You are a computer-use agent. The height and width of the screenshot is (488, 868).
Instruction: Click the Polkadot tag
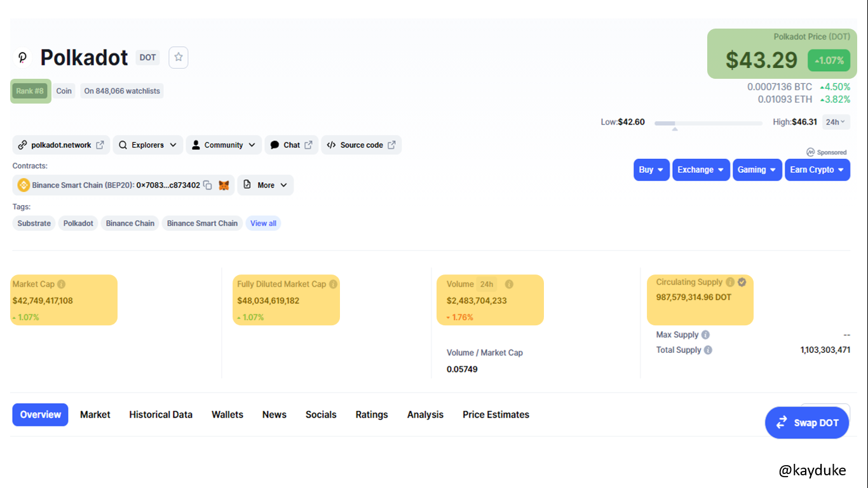pyautogui.click(x=78, y=223)
